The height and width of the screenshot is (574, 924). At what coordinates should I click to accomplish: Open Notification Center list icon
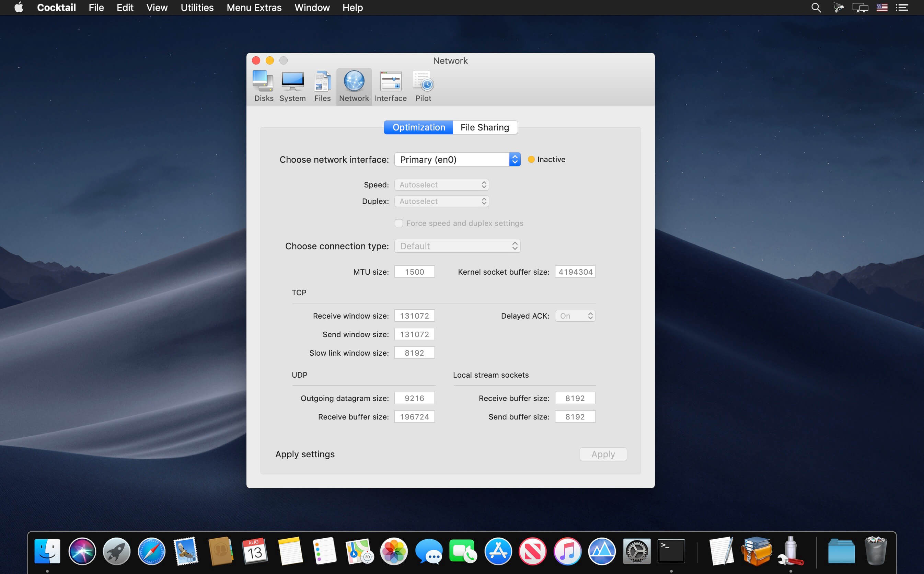point(902,8)
